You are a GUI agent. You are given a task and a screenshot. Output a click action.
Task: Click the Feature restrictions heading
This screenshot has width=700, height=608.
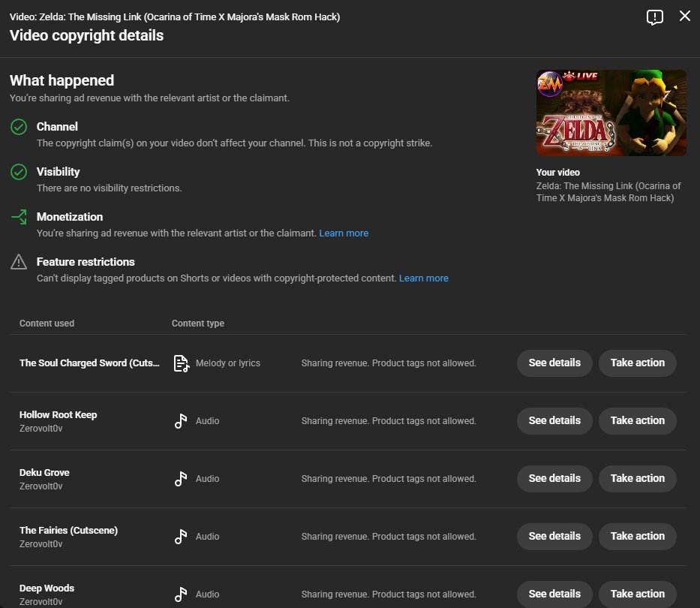click(x=86, y=262)
